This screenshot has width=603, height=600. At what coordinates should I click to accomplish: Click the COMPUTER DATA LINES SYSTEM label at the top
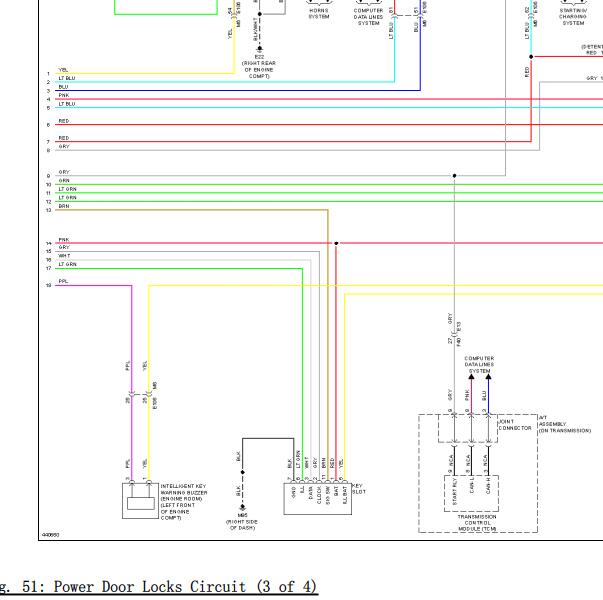coord(368,17)
